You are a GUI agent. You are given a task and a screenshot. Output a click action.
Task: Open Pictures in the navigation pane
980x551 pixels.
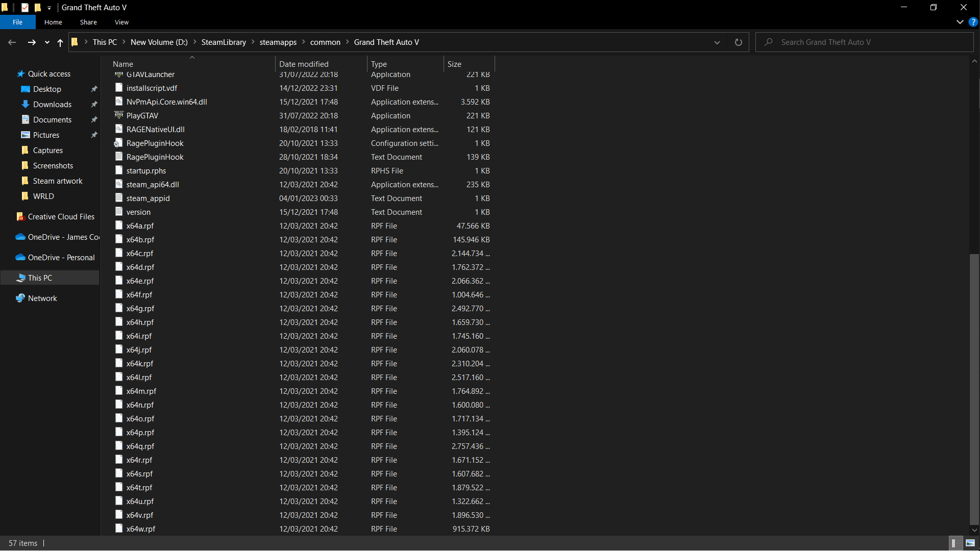tap(46, 135)
